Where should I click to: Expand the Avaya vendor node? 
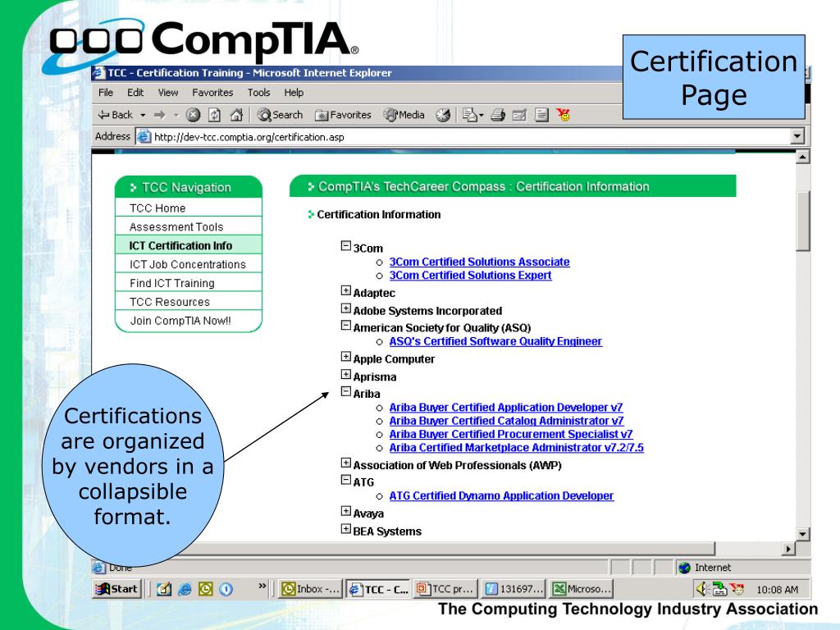pos(346,511)
